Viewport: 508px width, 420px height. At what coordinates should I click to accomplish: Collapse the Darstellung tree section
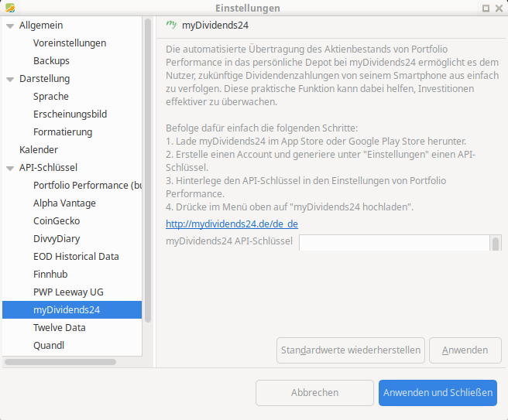10,79
